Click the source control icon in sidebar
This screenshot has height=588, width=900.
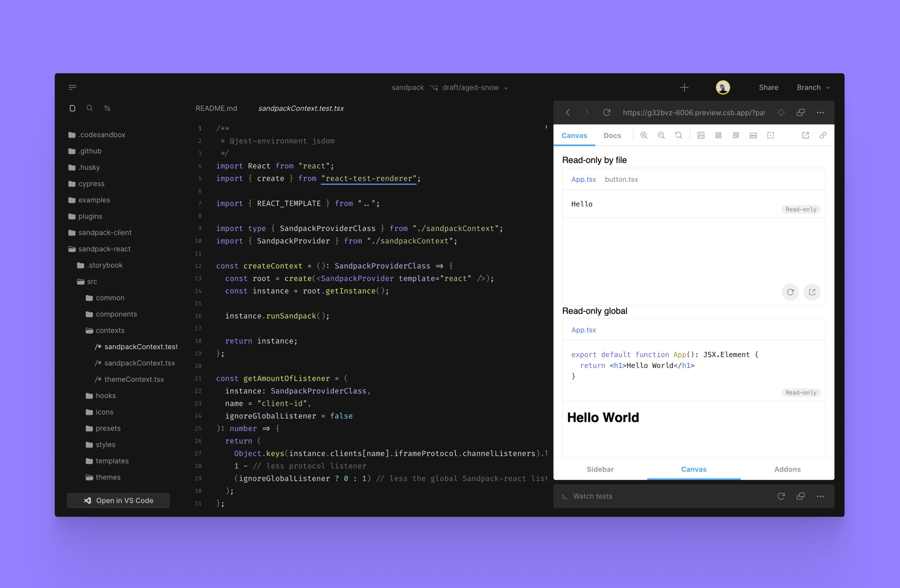(x=107, y=107)
